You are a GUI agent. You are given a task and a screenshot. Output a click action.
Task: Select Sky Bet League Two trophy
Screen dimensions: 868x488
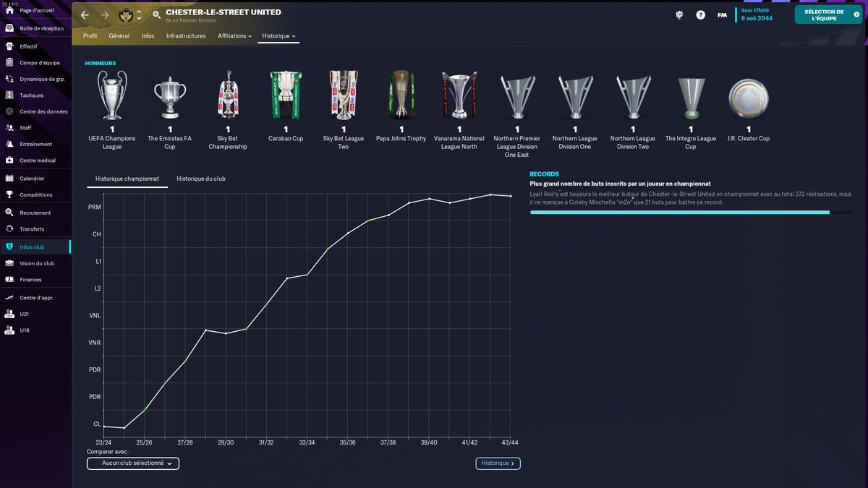coord(344,95)
